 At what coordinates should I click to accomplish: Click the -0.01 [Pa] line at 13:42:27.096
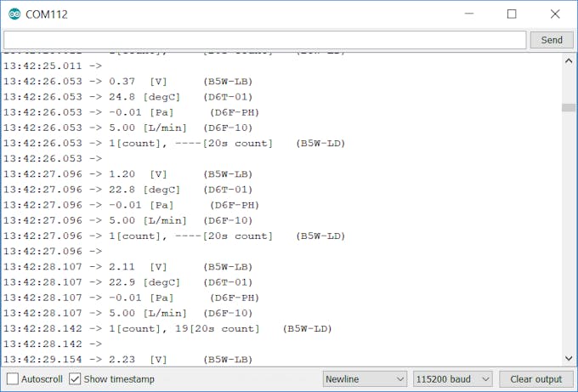coord(131,205)
